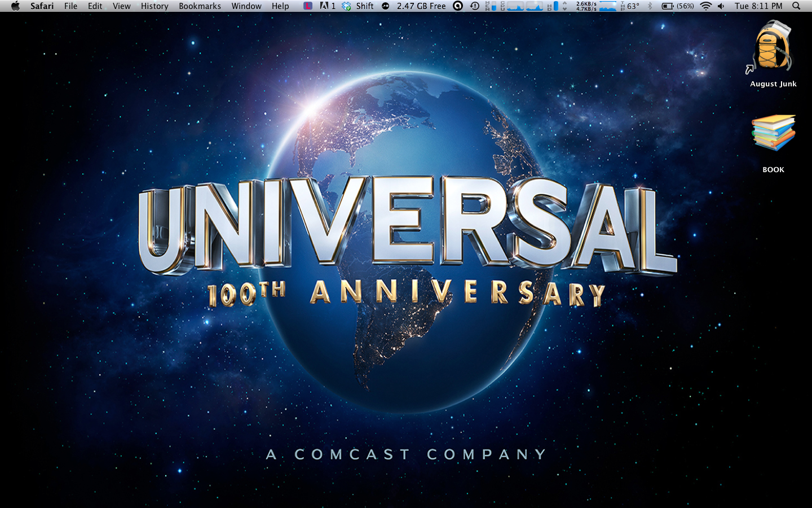812x508 pixels.
Task: Open the Bookmarks menu
Action: click(x=200, y=6)
